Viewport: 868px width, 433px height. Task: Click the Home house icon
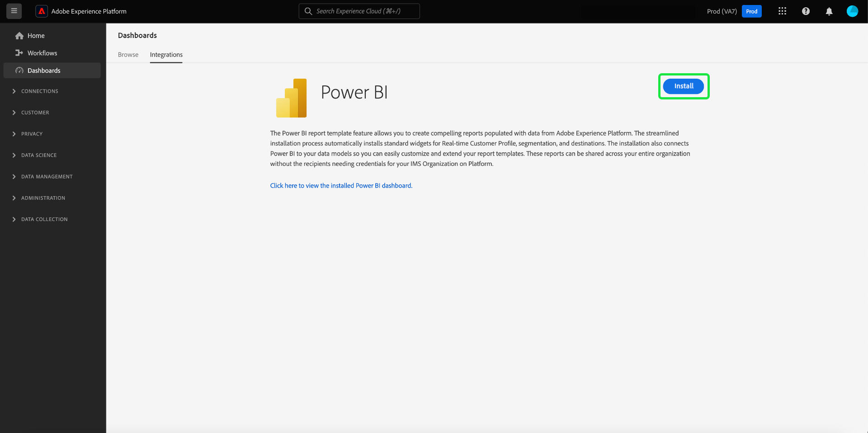point(19,36)
